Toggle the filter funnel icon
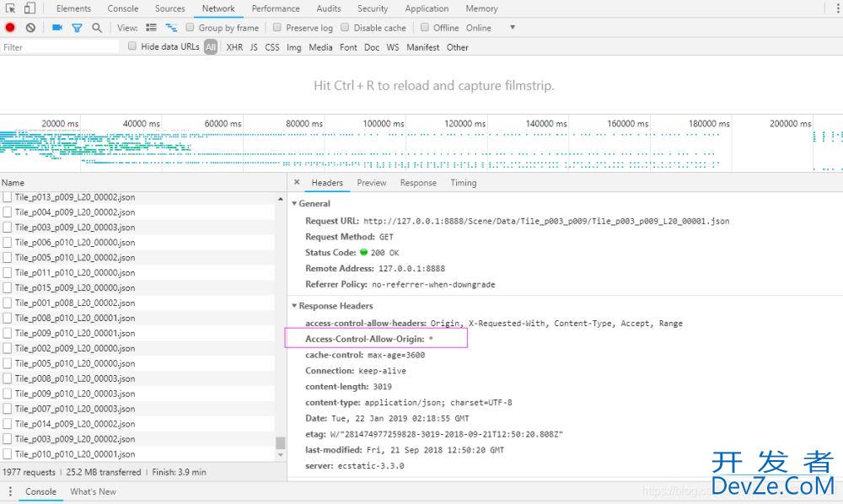The width and height of the screenshot is (843, 504). [77, 28]
